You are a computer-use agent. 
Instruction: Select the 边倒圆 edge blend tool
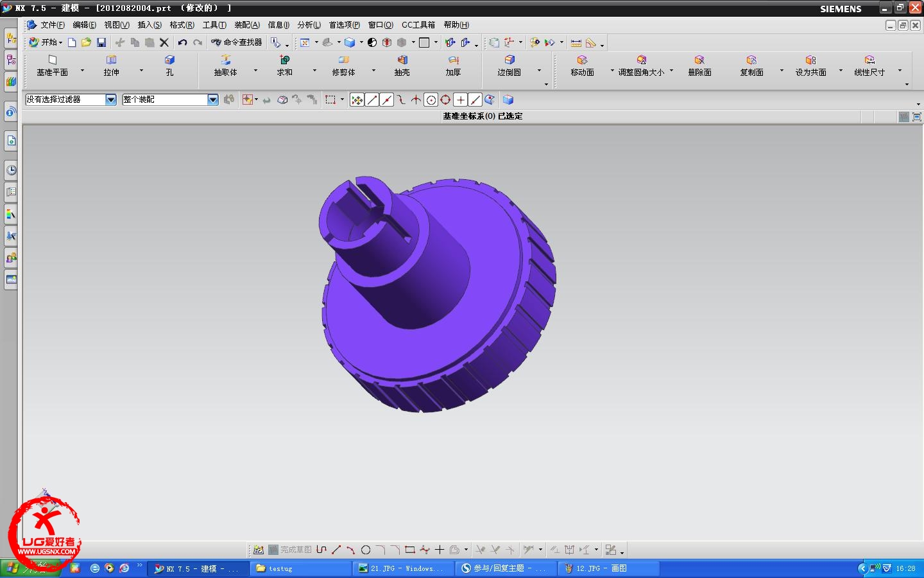pyautogui.click(x=509, y=66)
